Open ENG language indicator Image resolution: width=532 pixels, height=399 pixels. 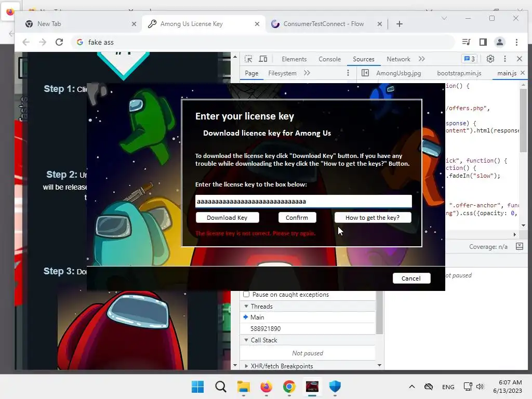click(x=448, y=387)
